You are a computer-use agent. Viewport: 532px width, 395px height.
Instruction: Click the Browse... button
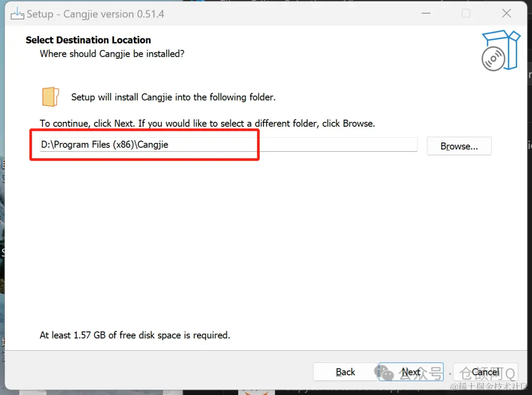[x=459, y=146]
